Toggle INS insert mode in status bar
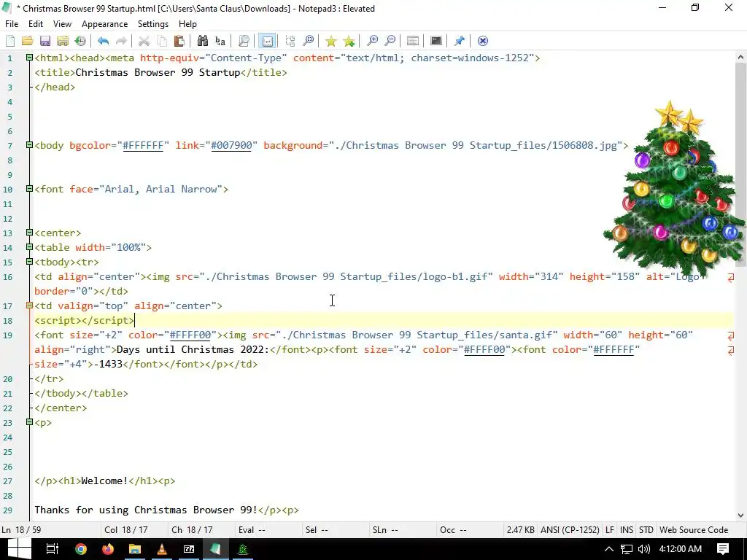This screenshot has height=560, width=747. (x=627, y=530)
